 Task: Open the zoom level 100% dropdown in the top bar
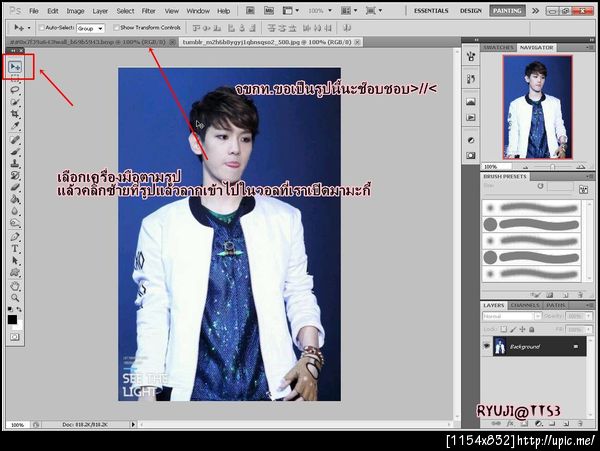tap(330, 11)
